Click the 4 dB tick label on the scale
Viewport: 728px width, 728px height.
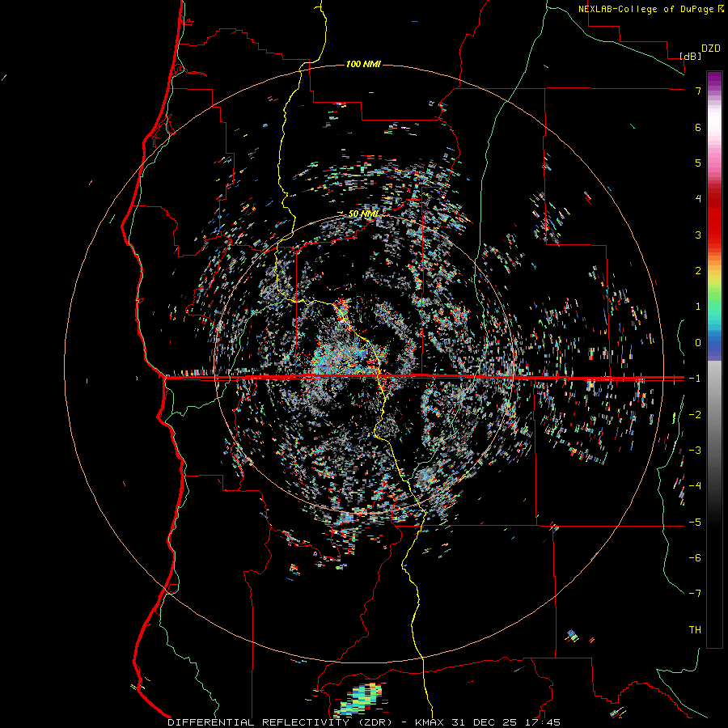698,199
